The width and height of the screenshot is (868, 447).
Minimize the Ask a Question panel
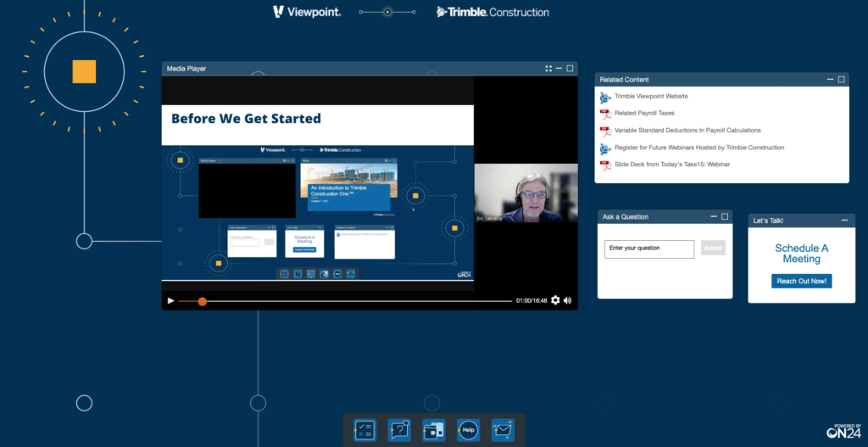714,216
